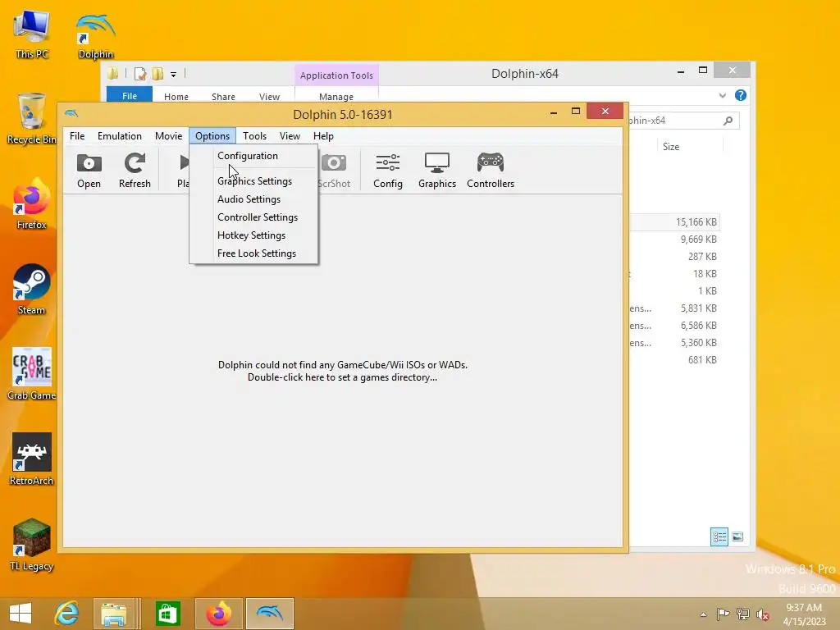Open the Dolphin File menu
This screenshot has width=840, height=630.
77,136
